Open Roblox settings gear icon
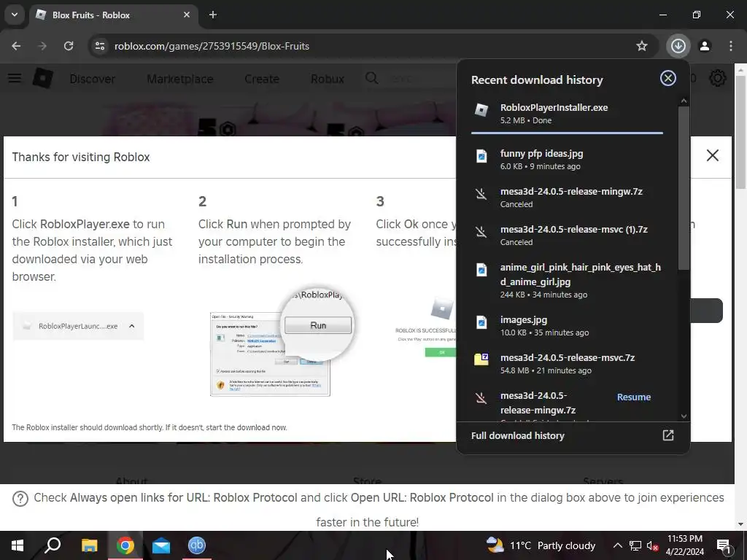The height and width of the screenshot is (560, 747). [718, 78]
